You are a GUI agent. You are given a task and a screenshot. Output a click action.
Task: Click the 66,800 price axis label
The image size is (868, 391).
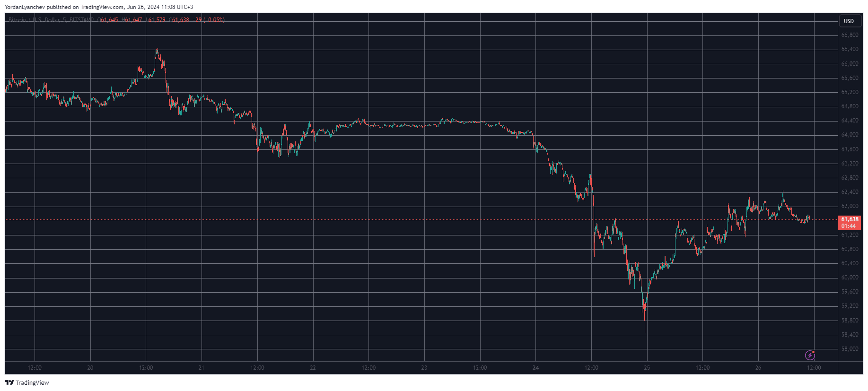click(850, 35)
